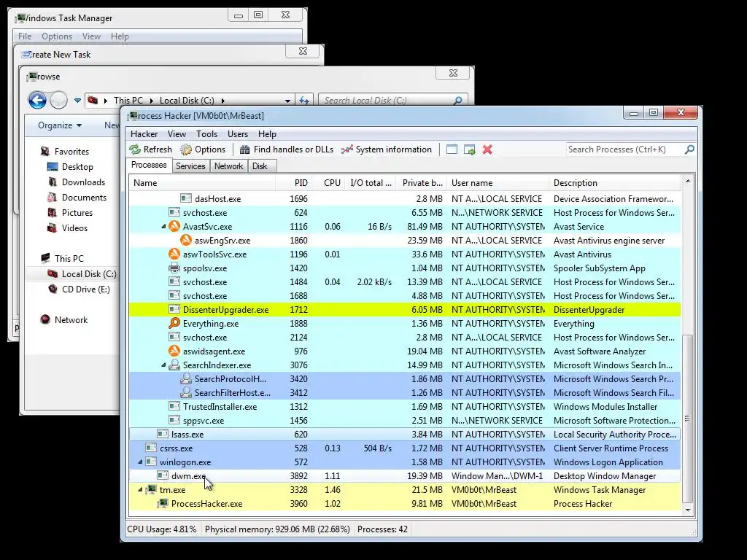Open the Help menu in Process Hacker
The image size is (747, 560).
(267, 134)
